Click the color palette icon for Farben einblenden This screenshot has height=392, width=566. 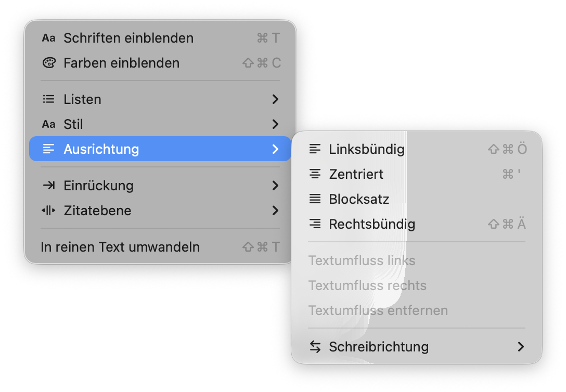(x=48, y=63)
